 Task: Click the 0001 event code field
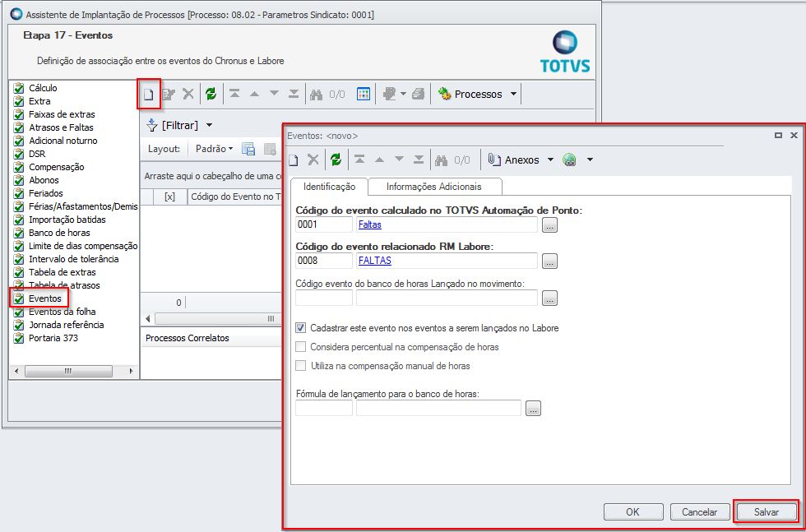pyautogui.click(x=324, y=224)
